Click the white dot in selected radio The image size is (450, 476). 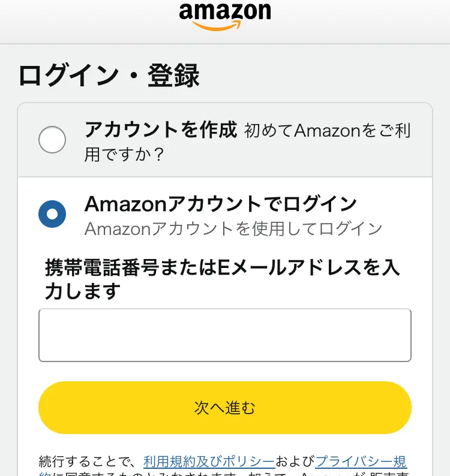click(52, 213)
